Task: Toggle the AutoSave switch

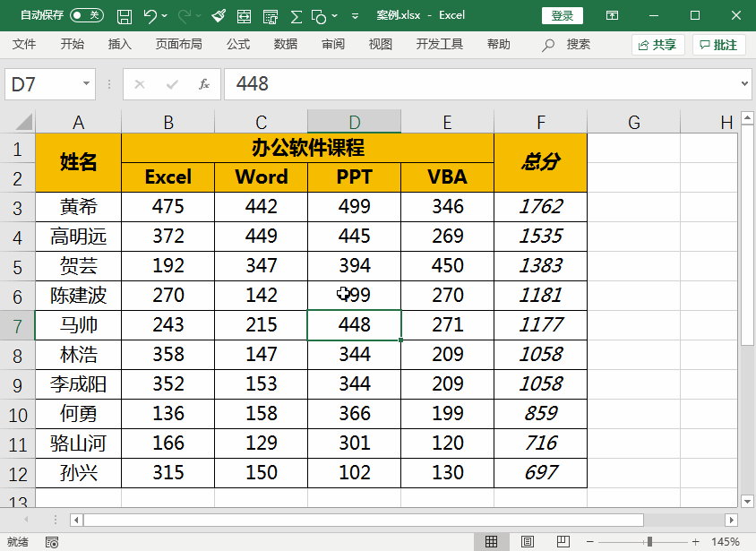Action: (86, 15)
